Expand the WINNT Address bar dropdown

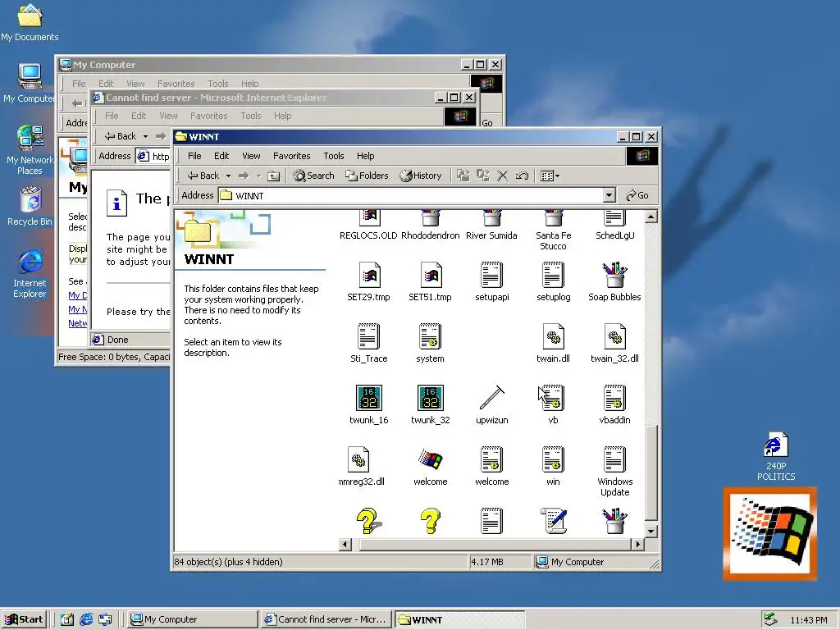coord(609,195)
